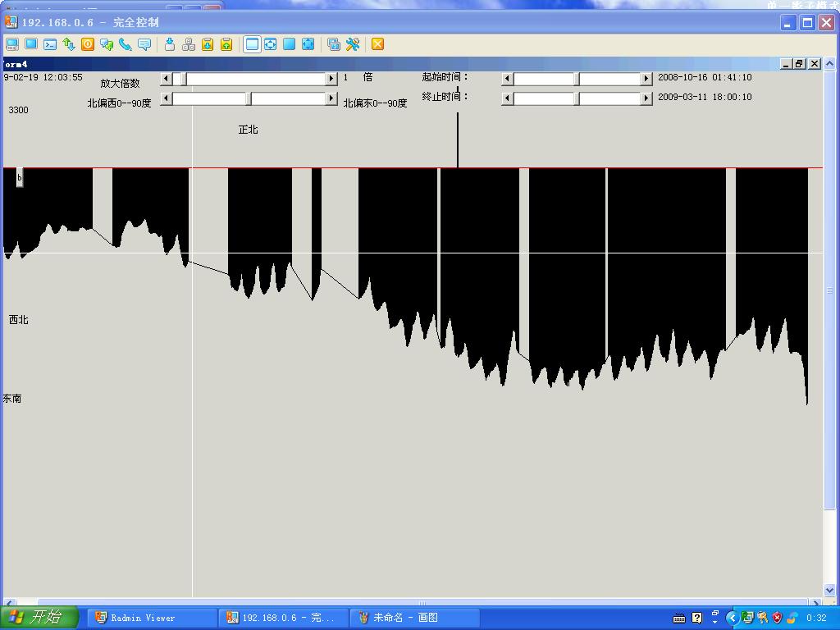
Task: Switch to View Only connection mode
Action: point(31,44)
